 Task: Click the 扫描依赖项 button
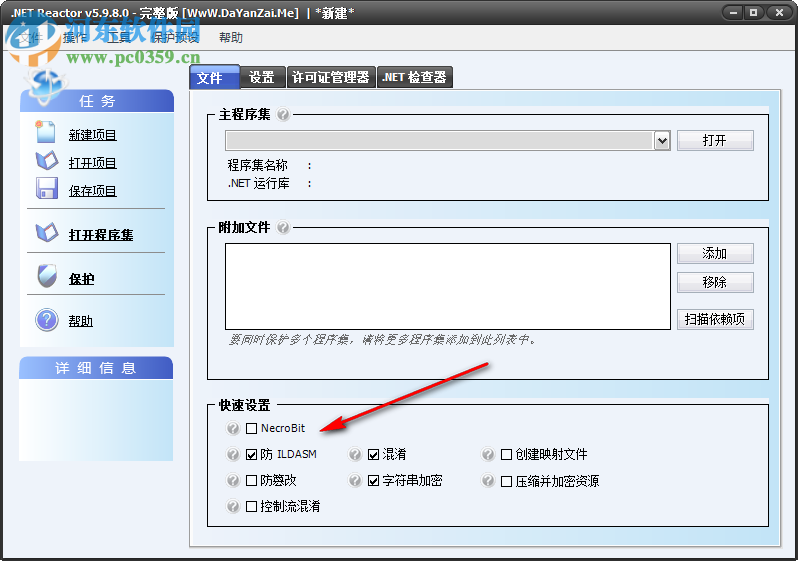[x=715, y=319]
